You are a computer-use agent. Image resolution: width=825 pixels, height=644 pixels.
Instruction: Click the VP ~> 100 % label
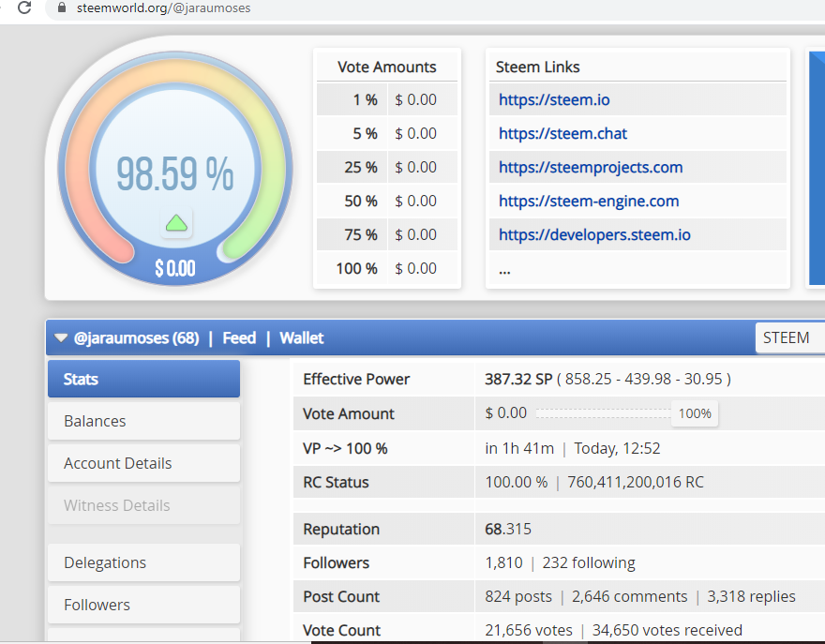click(345, 448)
